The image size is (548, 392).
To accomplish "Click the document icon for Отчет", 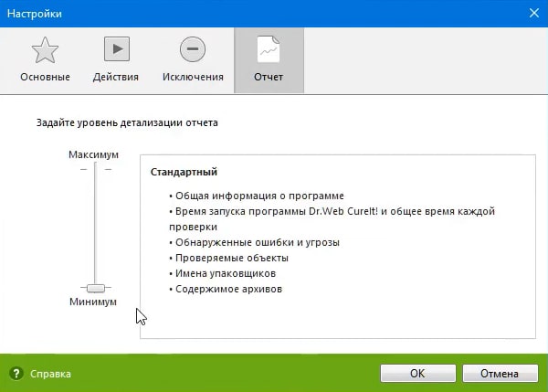I will tap(269, 48).
